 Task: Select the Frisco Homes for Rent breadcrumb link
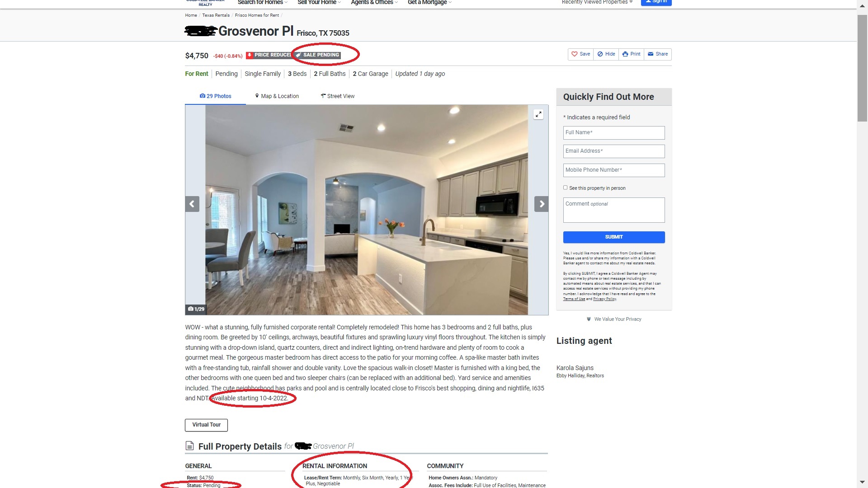pyautogui.click(x=257, y=15)
